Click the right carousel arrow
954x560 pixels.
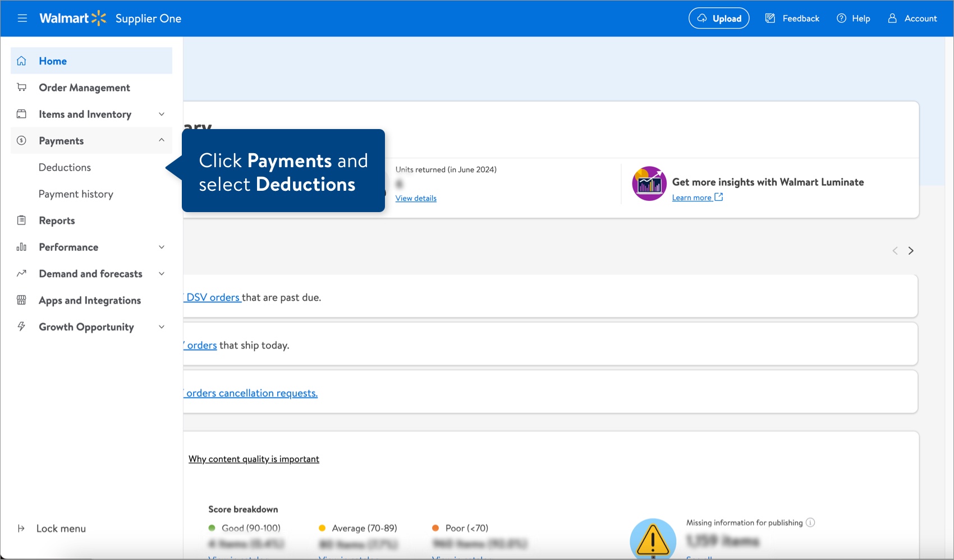pos(911,250)
